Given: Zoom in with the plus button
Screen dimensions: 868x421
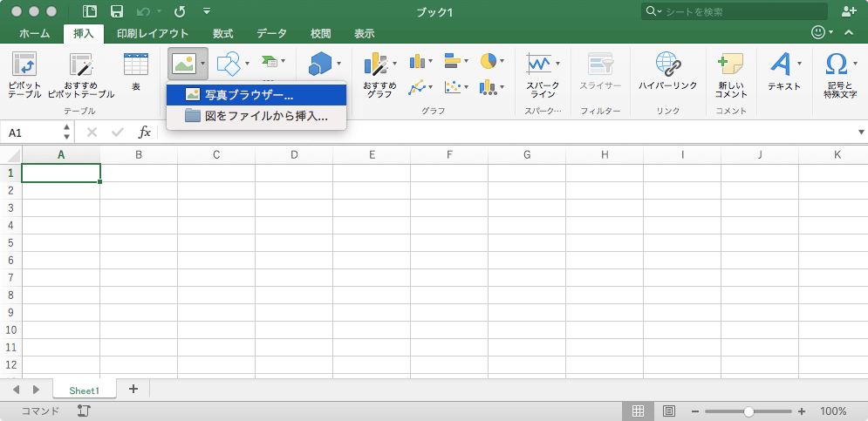Looking at the screenshot, I should [802, 411].
